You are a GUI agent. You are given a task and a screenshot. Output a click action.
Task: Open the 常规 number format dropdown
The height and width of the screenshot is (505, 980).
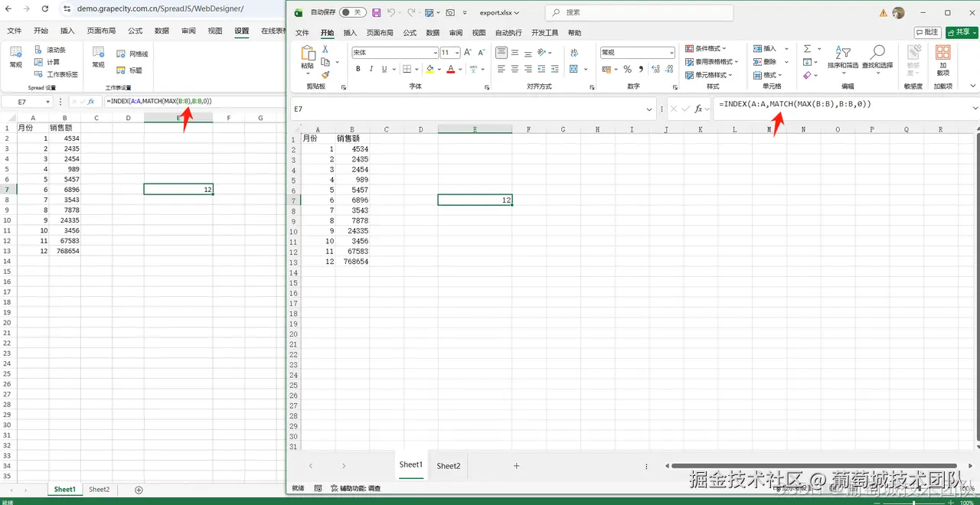point(671,53)
